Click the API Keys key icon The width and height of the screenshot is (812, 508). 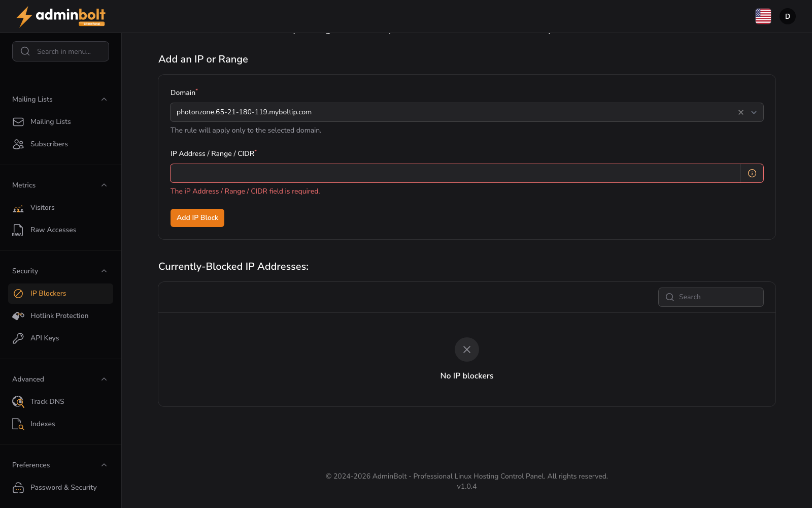[18, 338]
